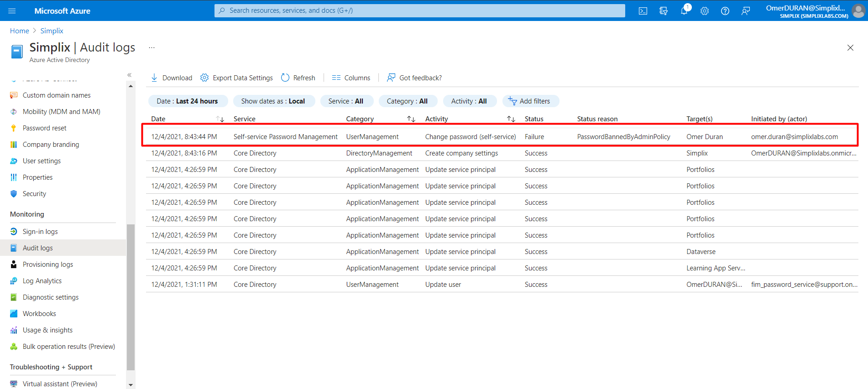Open the top bar feedback icon
This screenshot has height=389, width=868.
746,11
